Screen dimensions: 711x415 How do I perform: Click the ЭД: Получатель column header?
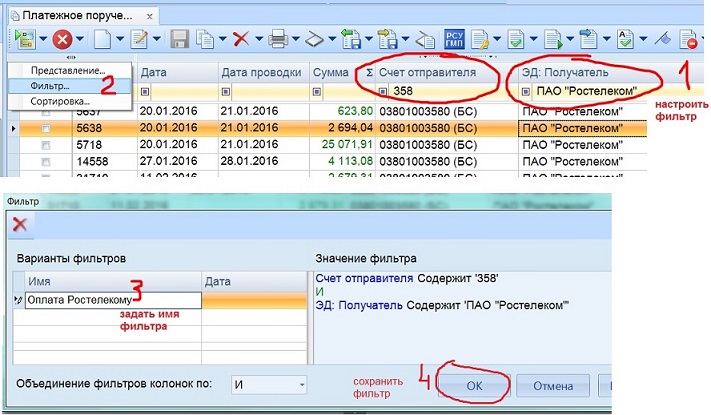click(582, 73)
